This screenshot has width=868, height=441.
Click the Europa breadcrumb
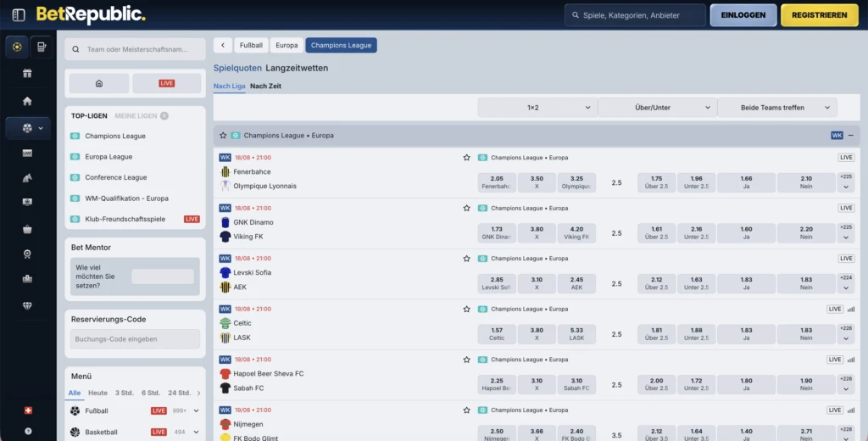coord(287,46)
